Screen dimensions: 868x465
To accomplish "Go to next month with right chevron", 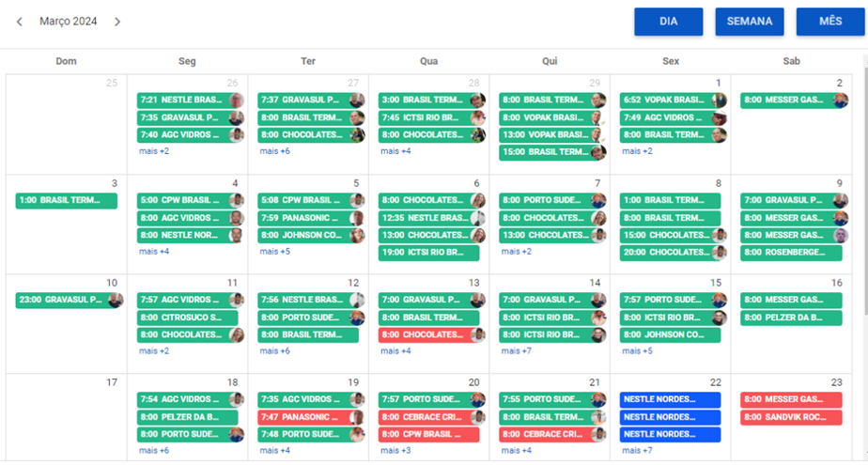I will click(x=117, y=22).
